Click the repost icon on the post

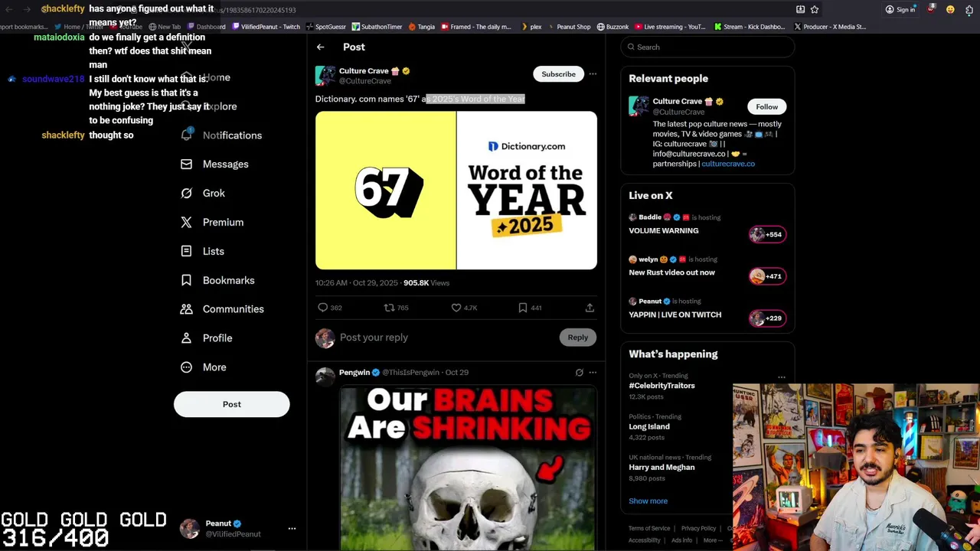click(389, 308)
